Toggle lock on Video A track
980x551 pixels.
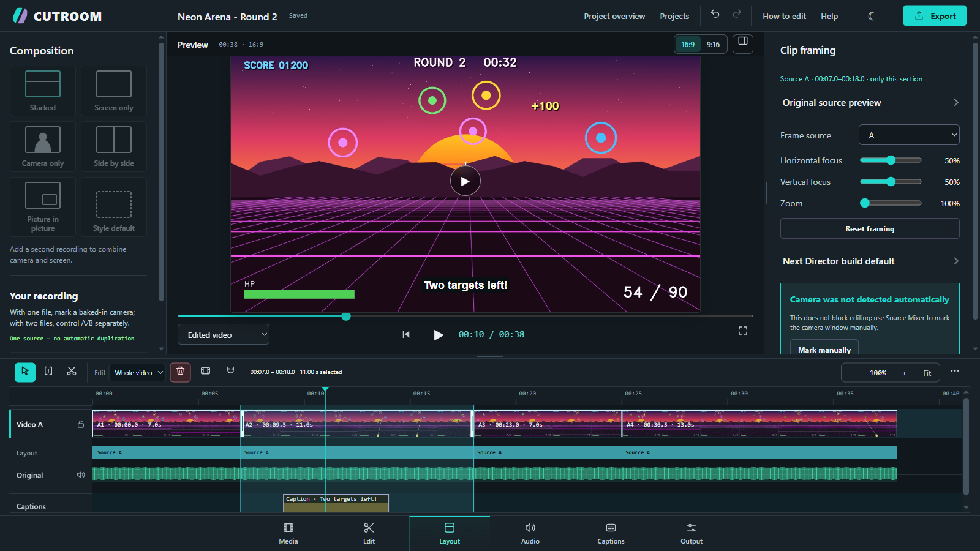(80, 424)
